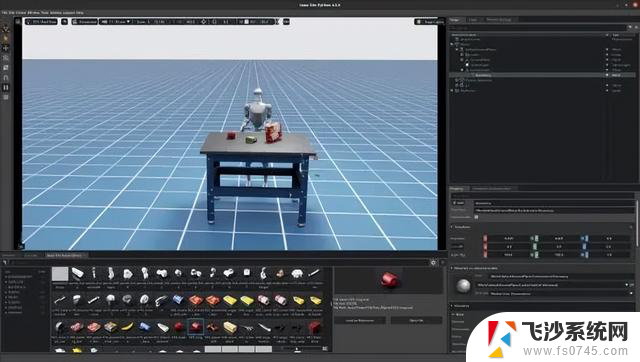This screenshot has height=362, width=640.
Task: Toggle the magnet snap tool
Action: [x=6, y=78]
